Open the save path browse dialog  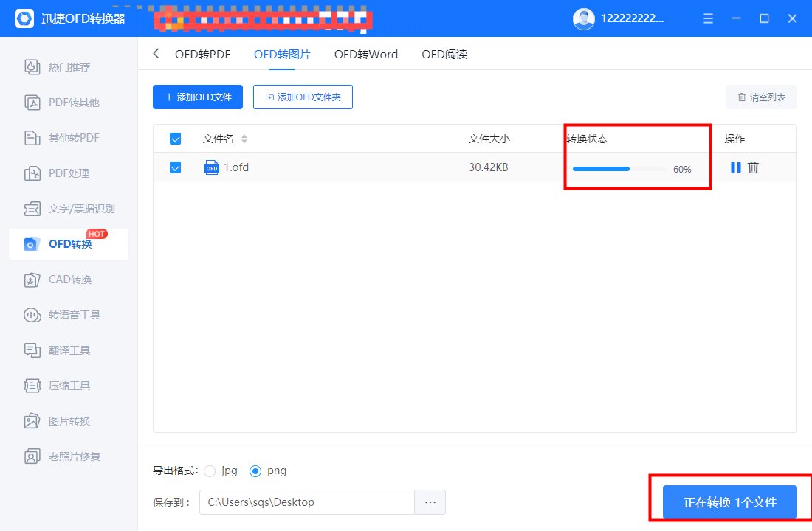pyautogui.click(x=430, y=502)
